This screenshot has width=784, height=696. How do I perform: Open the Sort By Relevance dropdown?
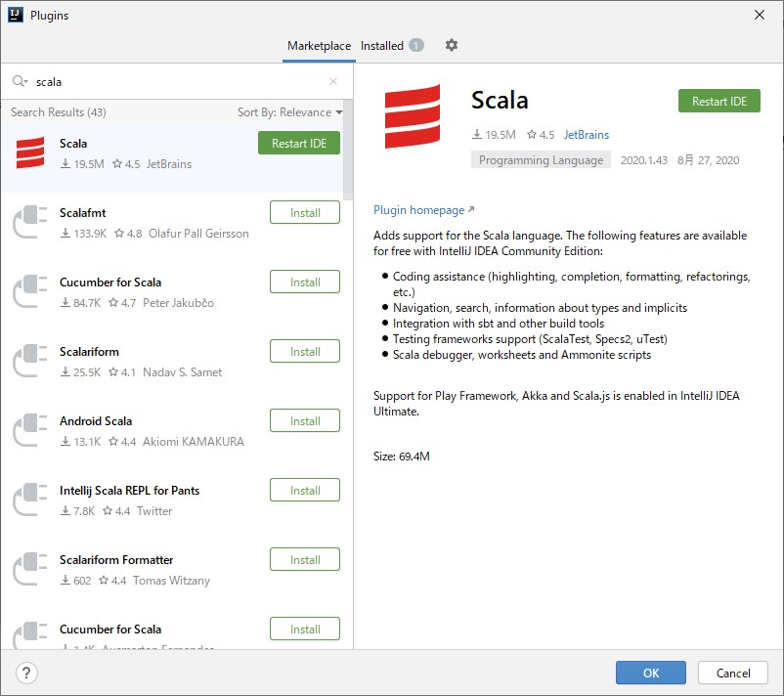pos(290,112)
